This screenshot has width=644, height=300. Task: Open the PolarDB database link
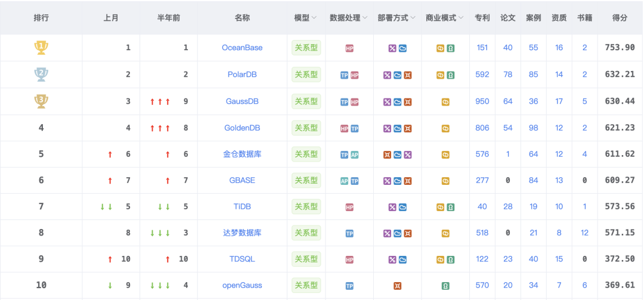pos(242,75)
